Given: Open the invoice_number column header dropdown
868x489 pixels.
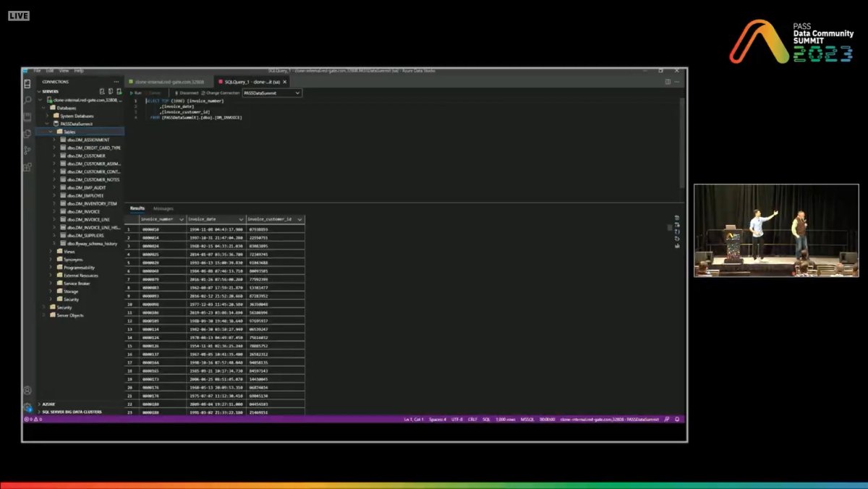Looking at the screenshot, I should pos(181,219).
